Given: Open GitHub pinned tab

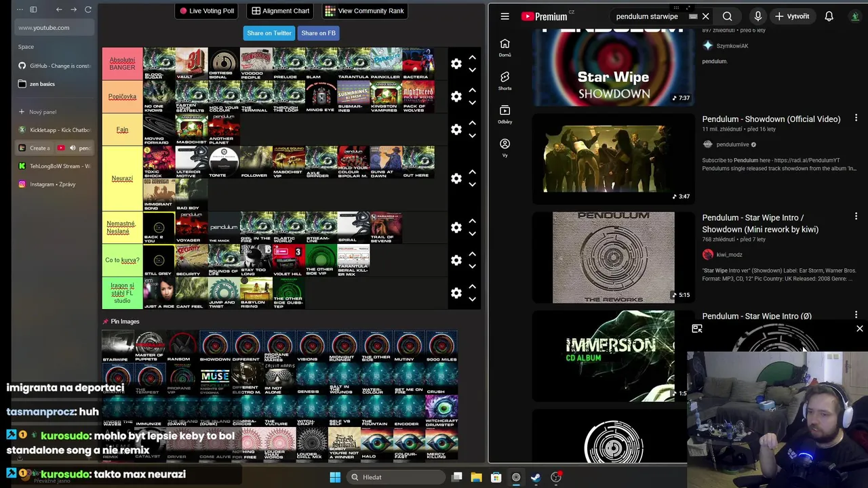Looking at the screenshot, I should click(54, 66).
